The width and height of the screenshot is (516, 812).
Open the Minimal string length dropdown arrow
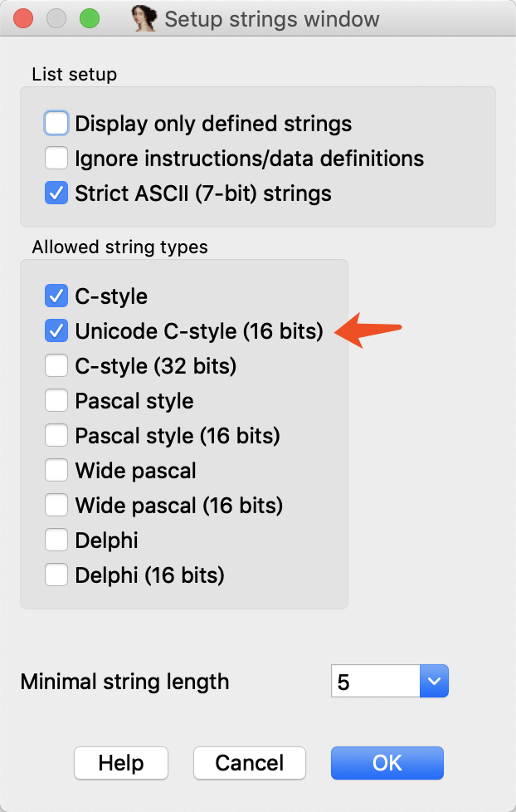tap(436, 682)
